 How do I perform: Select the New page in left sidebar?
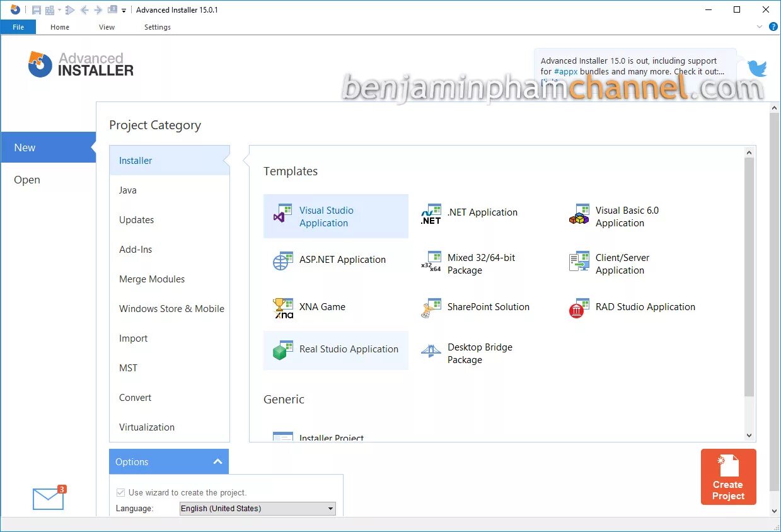point(48,147)
